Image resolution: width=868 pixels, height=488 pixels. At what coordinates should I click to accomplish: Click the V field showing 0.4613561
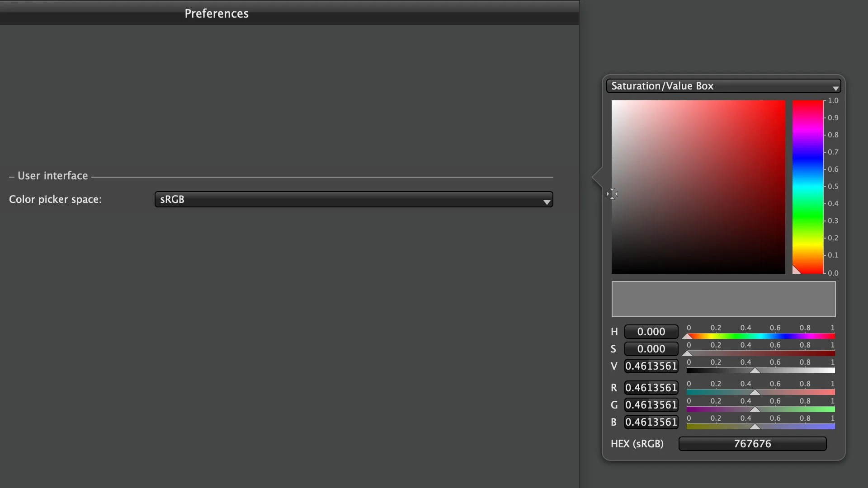coord(651,366)
